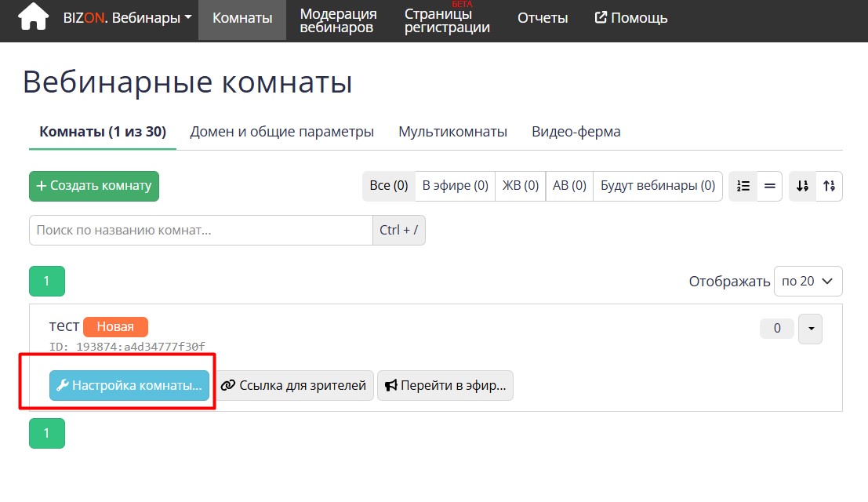Filter rooms by Все (0)
Image resolution: width=868 pixels, height=502 pixels.
point(389,186)
